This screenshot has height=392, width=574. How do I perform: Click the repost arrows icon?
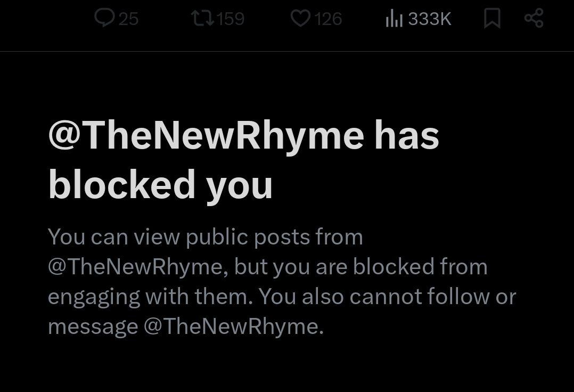(202, 19)
